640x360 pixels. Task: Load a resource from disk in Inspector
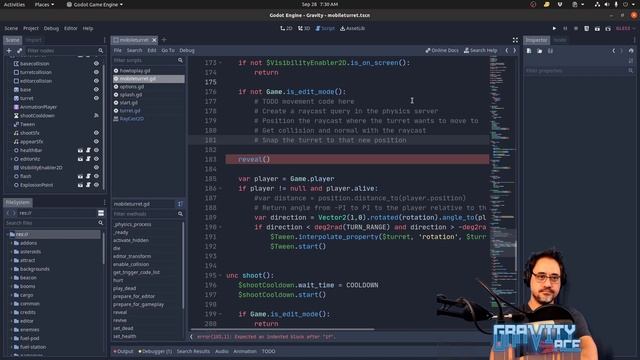(x=540, y=51)
